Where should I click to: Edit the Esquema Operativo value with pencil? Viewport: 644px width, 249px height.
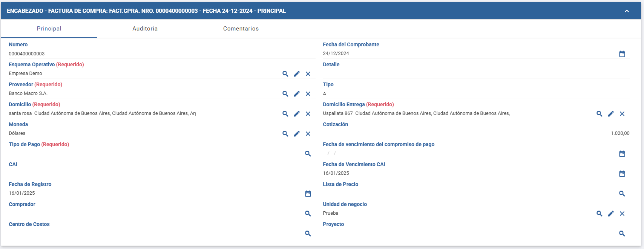click(297, 74)
